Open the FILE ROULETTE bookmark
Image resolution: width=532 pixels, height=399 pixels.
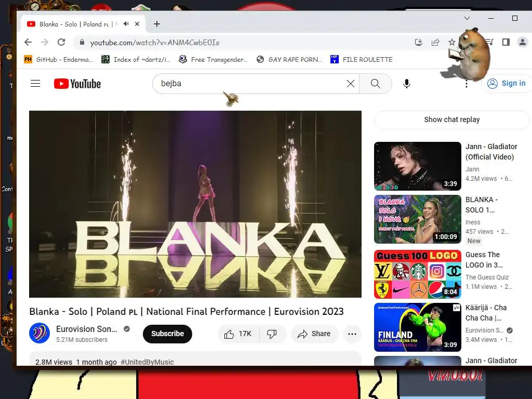click(362, 59)
